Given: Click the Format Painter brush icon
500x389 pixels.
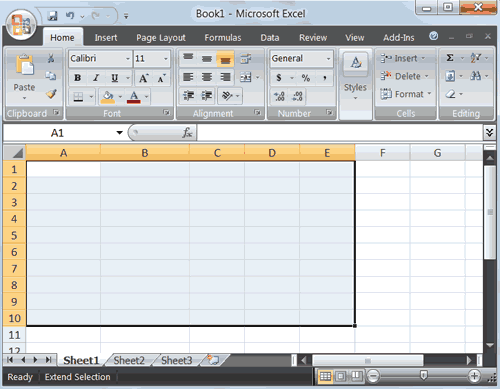Looking at the screenshot, I should tap(51, 94).
